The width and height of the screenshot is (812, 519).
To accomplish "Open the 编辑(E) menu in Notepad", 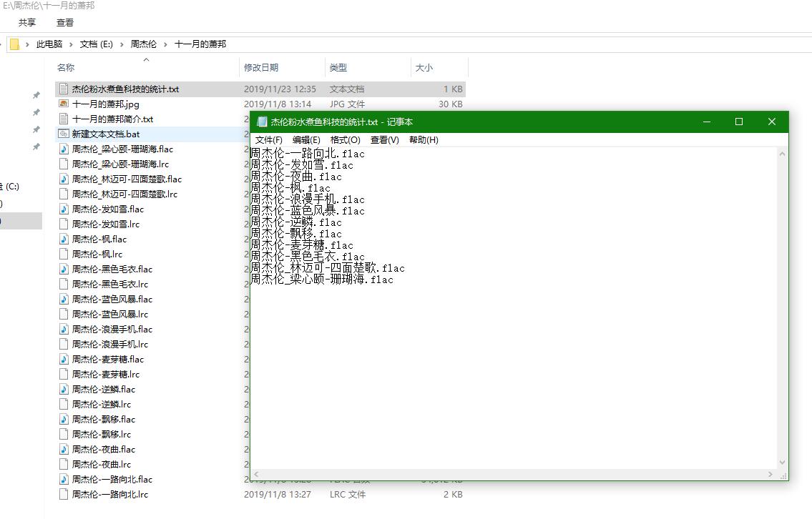I will [306, 140].
